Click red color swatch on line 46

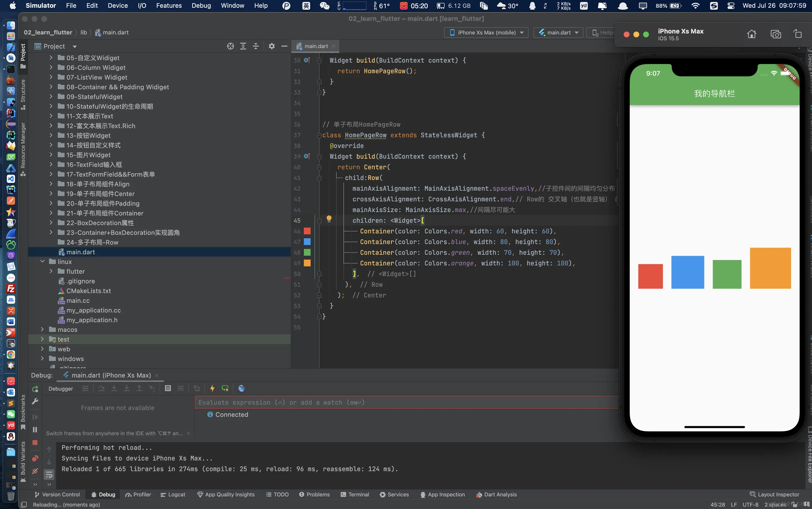click(x=307, y=231)
